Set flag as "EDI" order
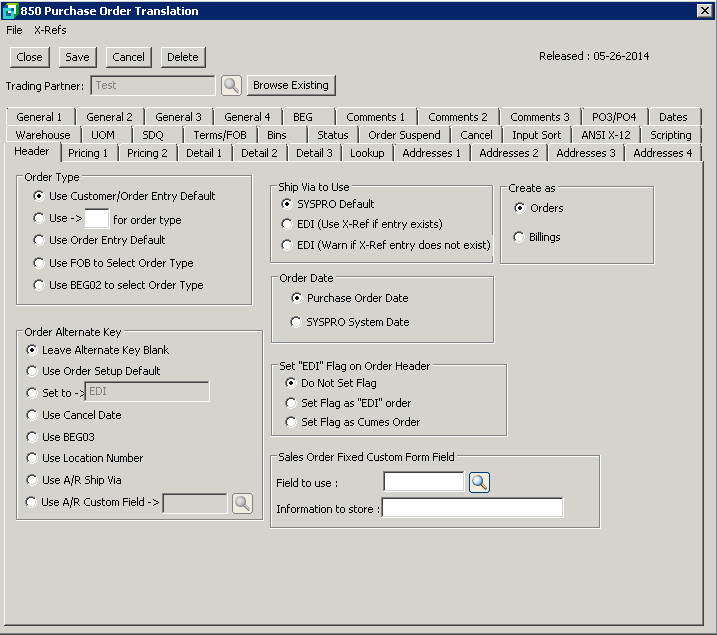Screen dimensions: 717x635 point(291,403)
